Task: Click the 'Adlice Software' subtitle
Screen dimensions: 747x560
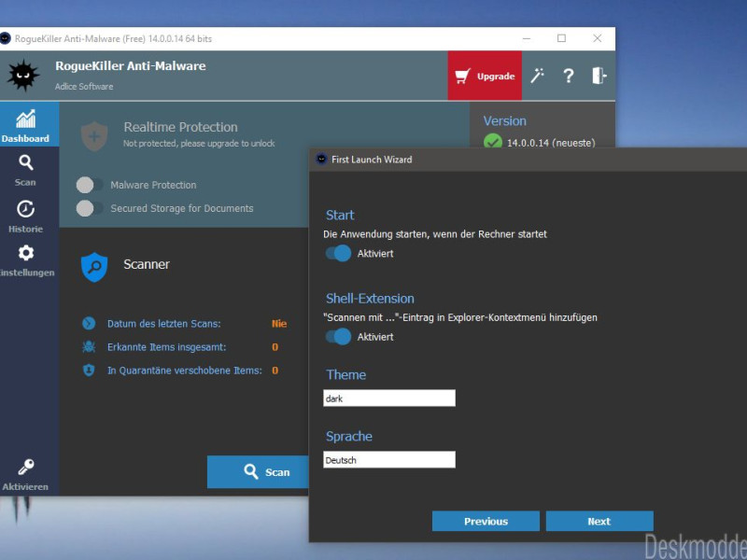Action: click(x=84, y=86)
